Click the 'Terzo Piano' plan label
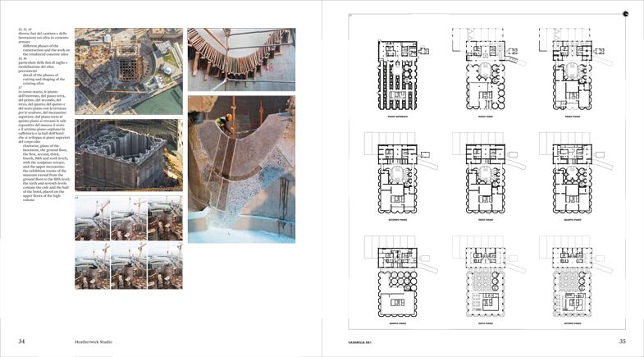 pos(486,220)
